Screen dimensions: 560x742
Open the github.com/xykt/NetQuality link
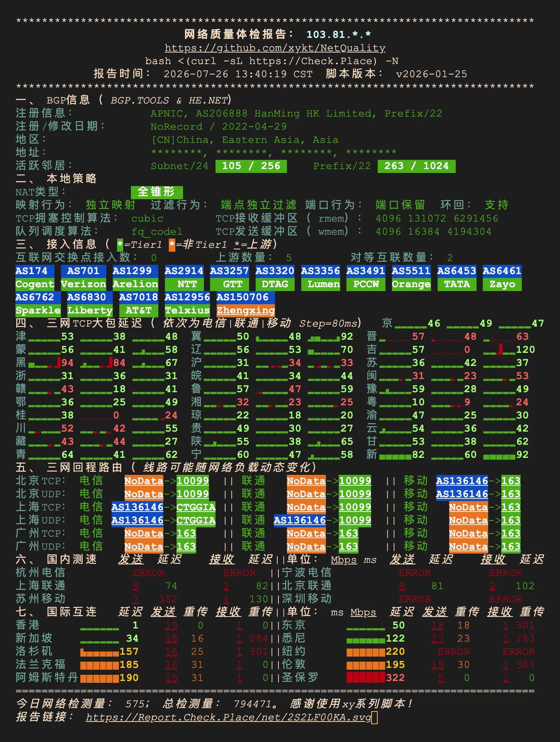point(275,48)
